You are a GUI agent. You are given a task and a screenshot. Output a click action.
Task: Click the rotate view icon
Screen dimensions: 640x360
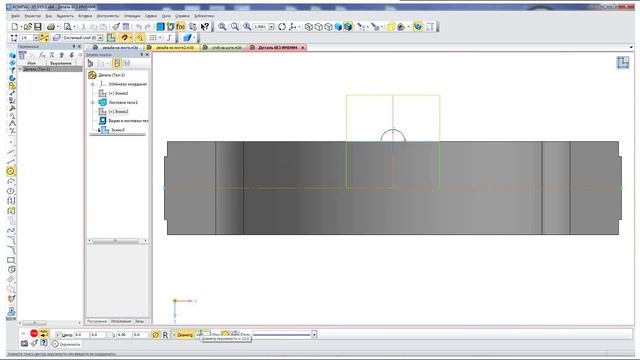282,27
